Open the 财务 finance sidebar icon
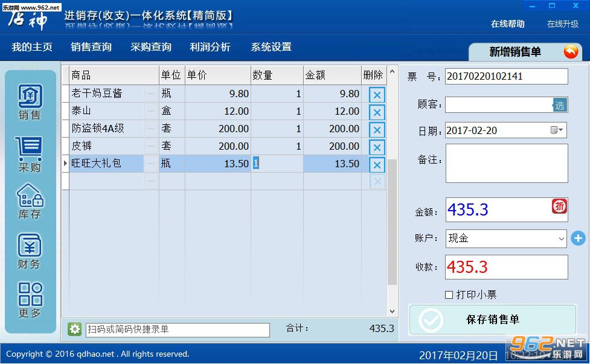 point(30,251)
